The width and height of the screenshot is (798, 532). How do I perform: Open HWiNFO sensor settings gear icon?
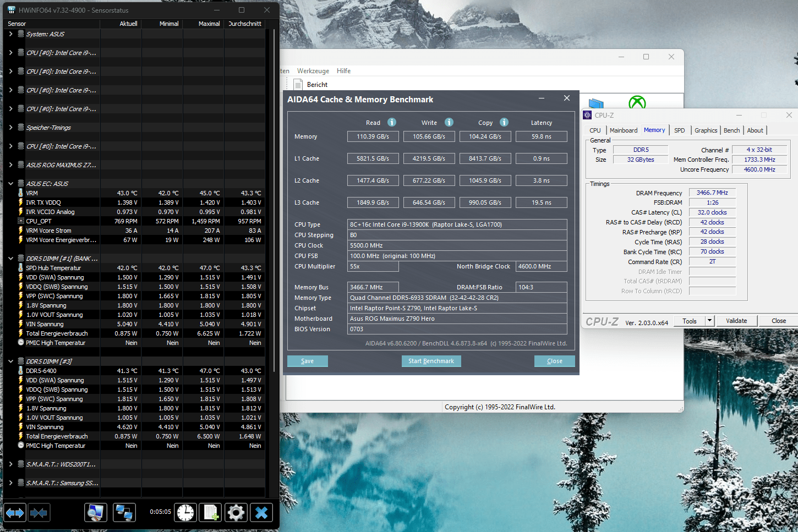pyautogui.click(x=236, y=513)
